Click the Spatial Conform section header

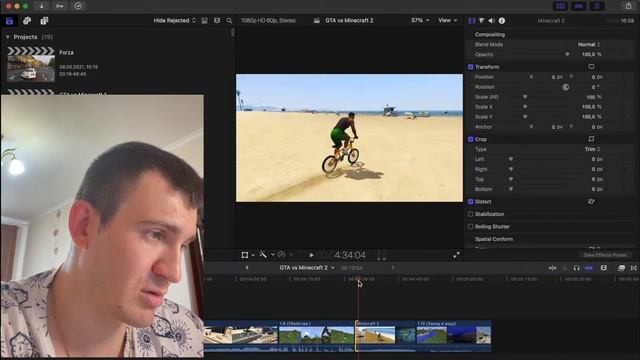coord(494,239)
